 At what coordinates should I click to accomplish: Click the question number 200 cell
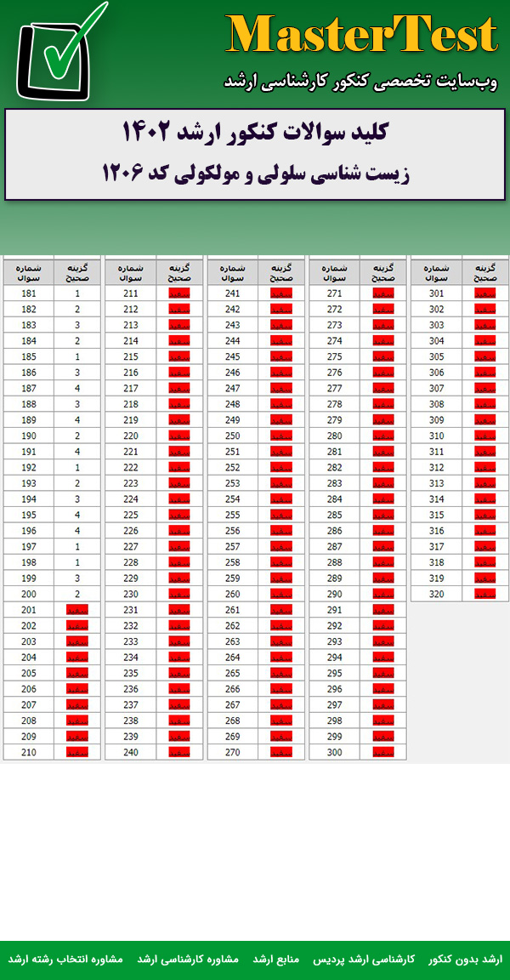[x=29, y=594]
